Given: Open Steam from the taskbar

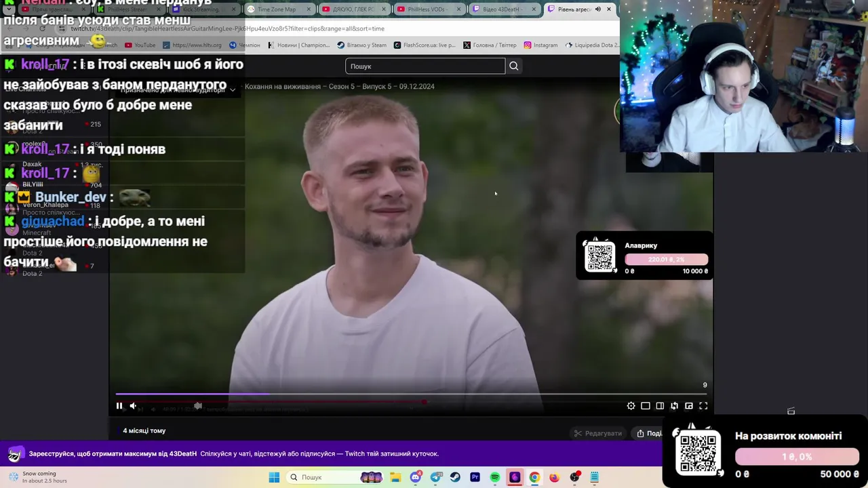Looking at the screenshot, I should point(455,477).
